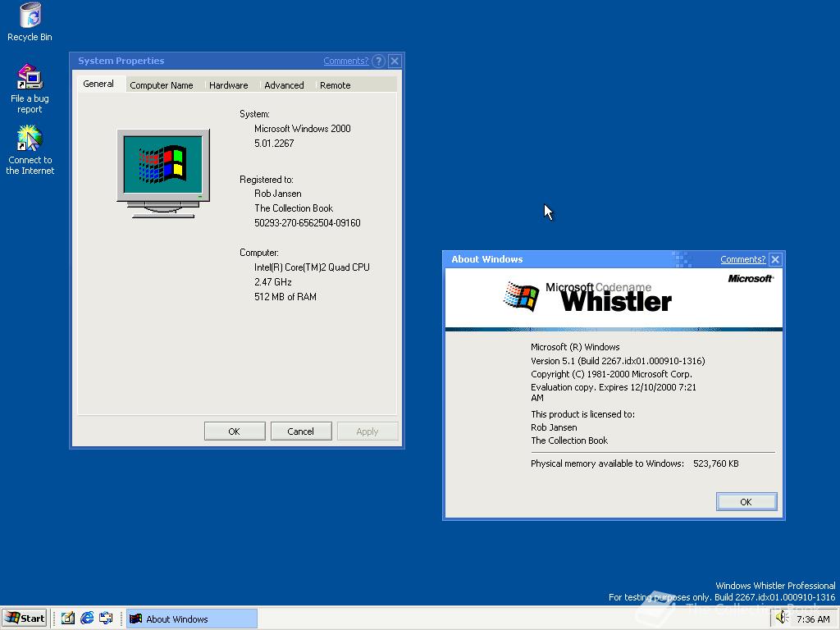Click the Whistler Windows flag logo

(521, 295)
